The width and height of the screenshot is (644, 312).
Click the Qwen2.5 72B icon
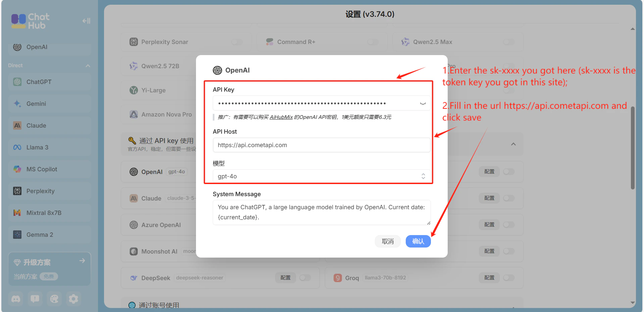[x=134, y=66]
